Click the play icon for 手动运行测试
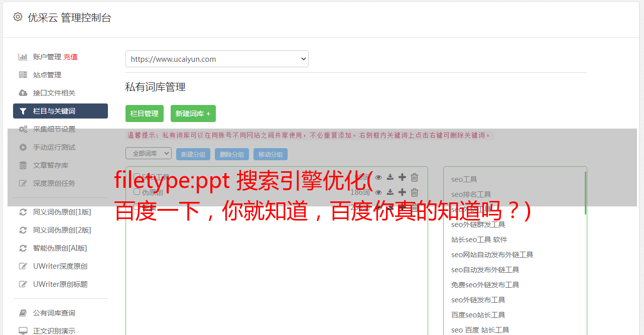This screenshot has width=644, height=335. tap(23, 147)
